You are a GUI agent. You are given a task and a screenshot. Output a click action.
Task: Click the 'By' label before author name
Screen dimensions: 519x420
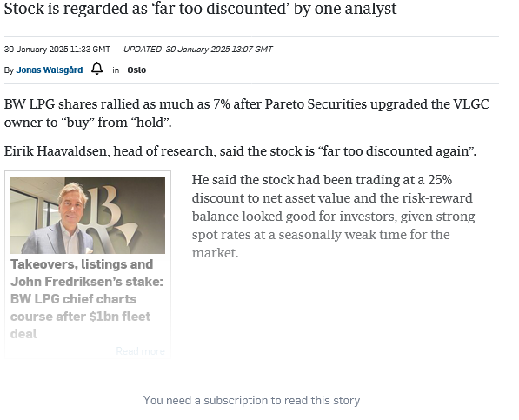click(x=9, y=70)
